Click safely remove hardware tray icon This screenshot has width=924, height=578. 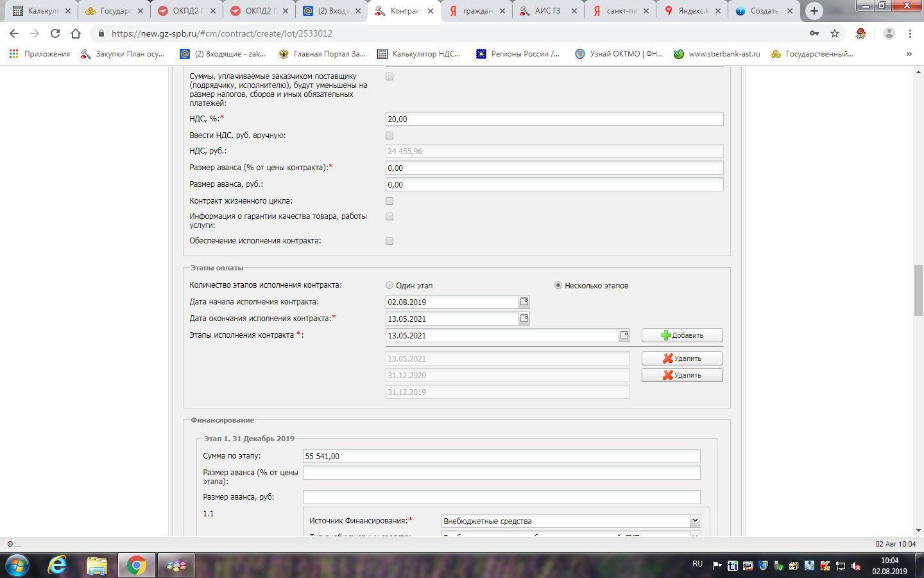tap(779, 566)
